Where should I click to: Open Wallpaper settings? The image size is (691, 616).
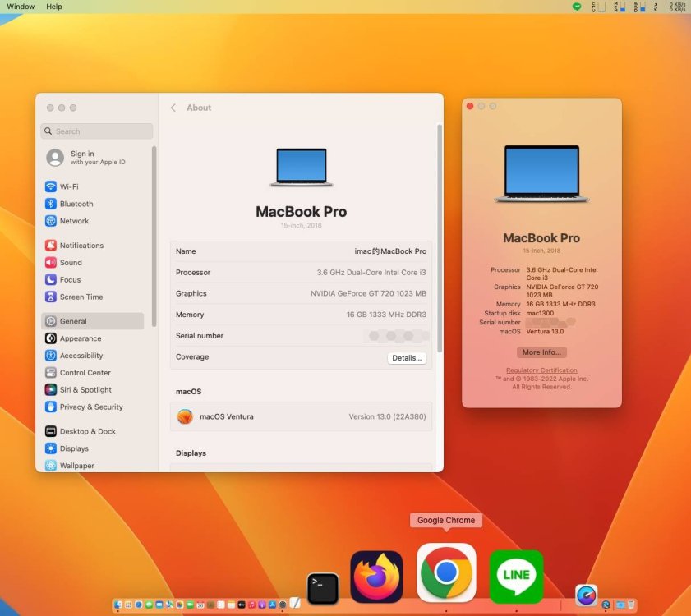point(93,466)
